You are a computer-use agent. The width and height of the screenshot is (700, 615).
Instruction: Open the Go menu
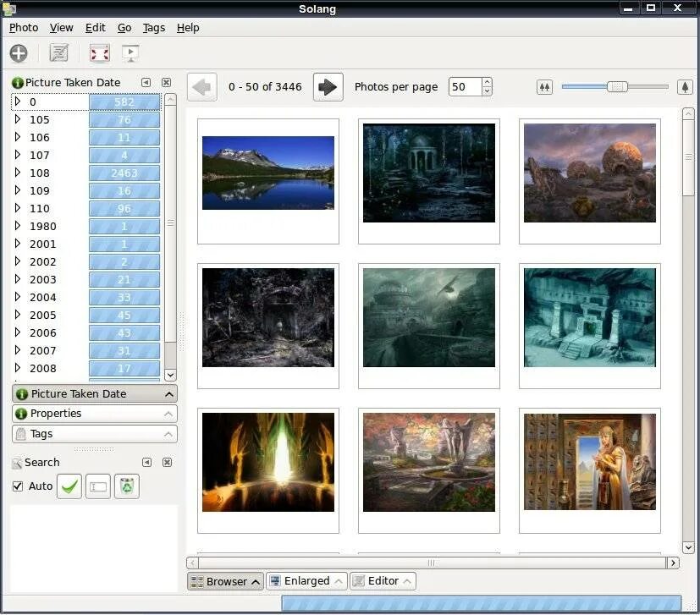[x=124, y=28]
